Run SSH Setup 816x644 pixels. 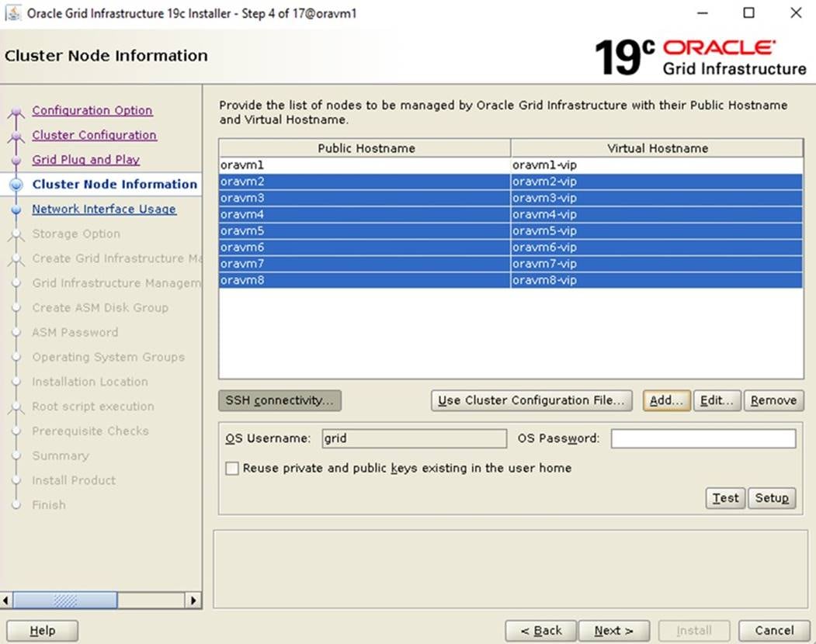pos(772,498)
